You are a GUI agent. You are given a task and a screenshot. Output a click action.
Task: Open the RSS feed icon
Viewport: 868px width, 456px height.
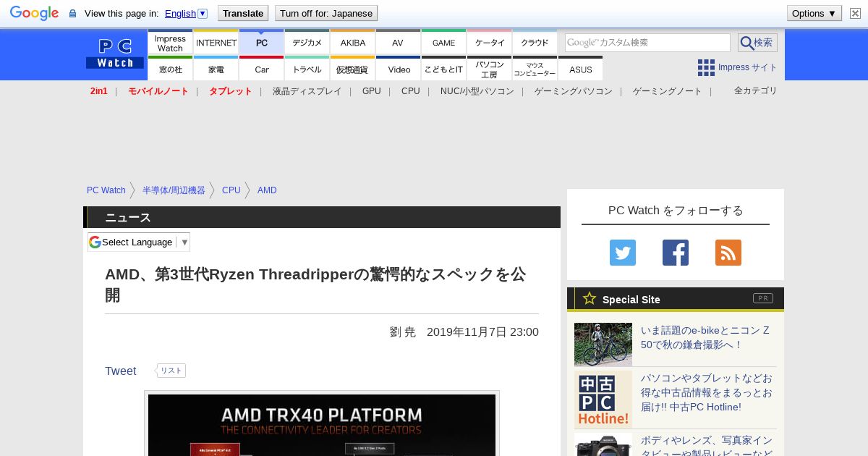pyautogui.click(x=728, y=253)
